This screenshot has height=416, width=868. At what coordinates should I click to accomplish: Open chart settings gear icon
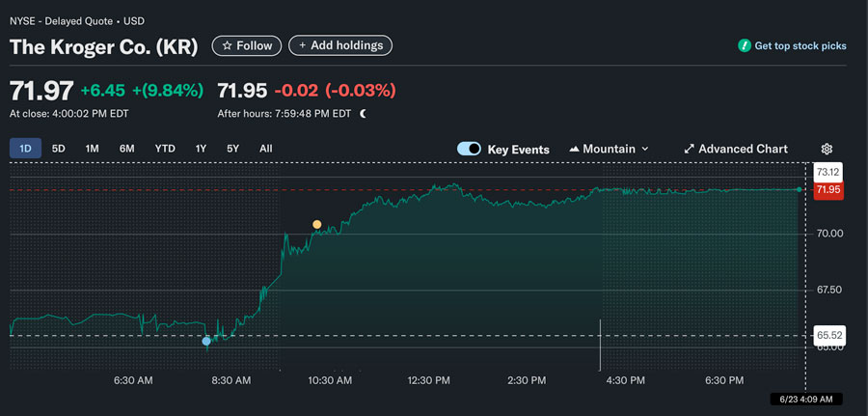827,149
